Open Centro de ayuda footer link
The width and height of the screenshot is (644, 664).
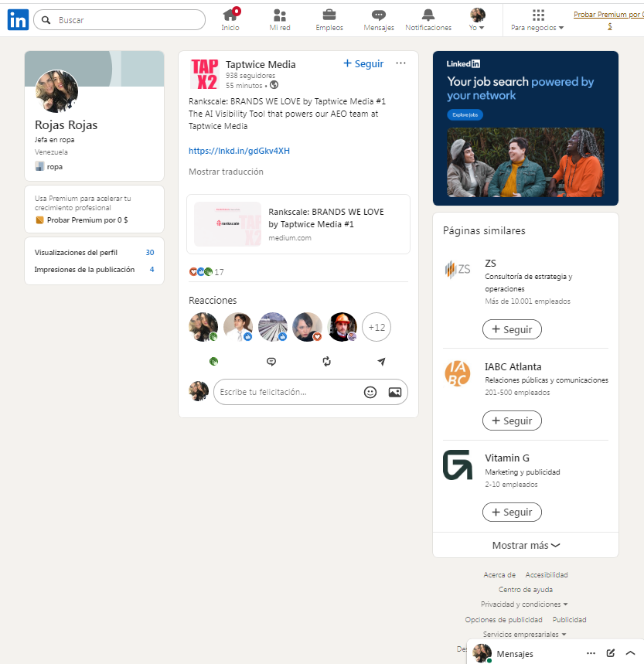point(526,590)
